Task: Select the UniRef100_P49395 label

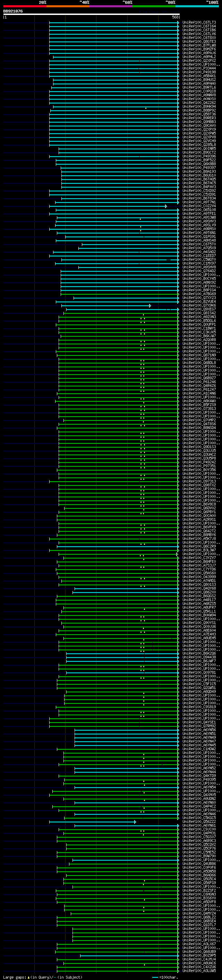Action: (x=199, y=779)
